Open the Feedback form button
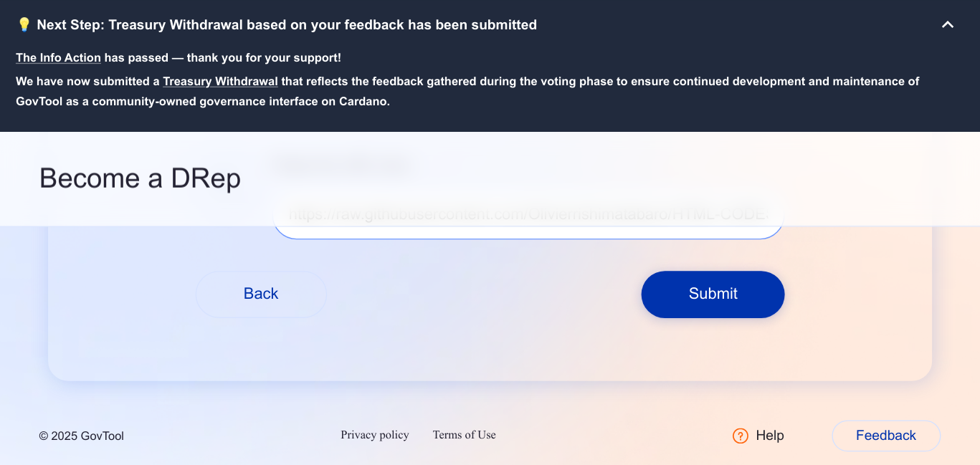The image size is (980, 465). coord(885,436)
